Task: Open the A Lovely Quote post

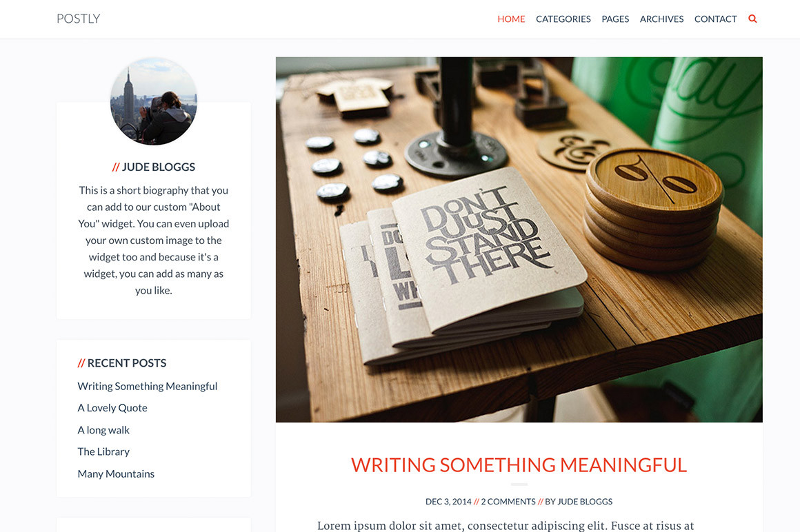Action: (112, 408)
